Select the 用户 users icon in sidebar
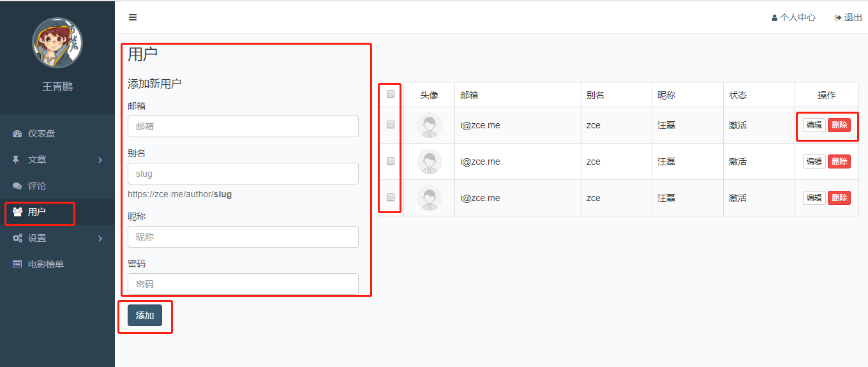 (17, 212)
